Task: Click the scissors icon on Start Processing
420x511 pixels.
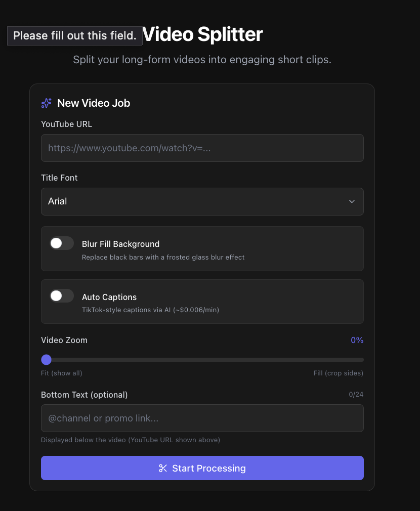Action: click(x=163, y=468)
